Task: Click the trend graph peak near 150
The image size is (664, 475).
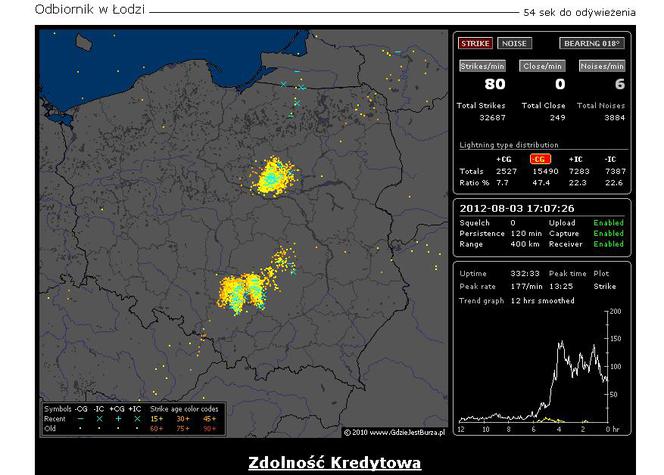Action: point(562,343)
